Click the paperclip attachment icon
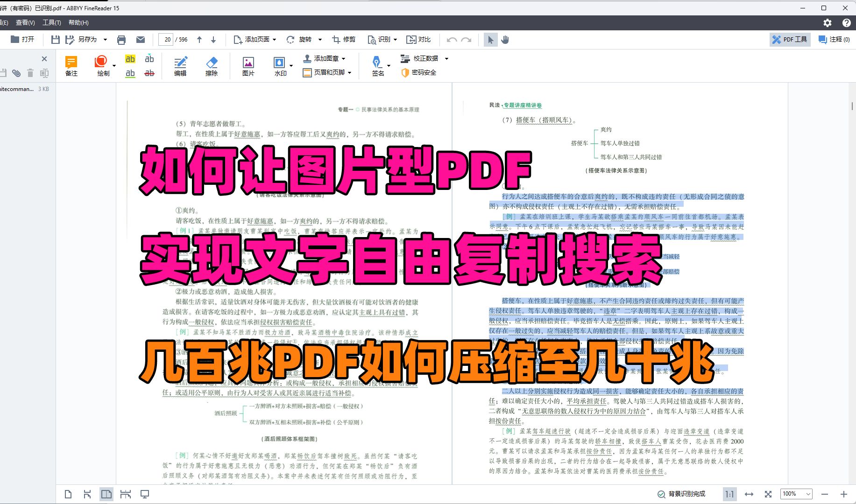The width and height of the screenshot is (856, 504). pyautogui.click(x=16, y=73)
